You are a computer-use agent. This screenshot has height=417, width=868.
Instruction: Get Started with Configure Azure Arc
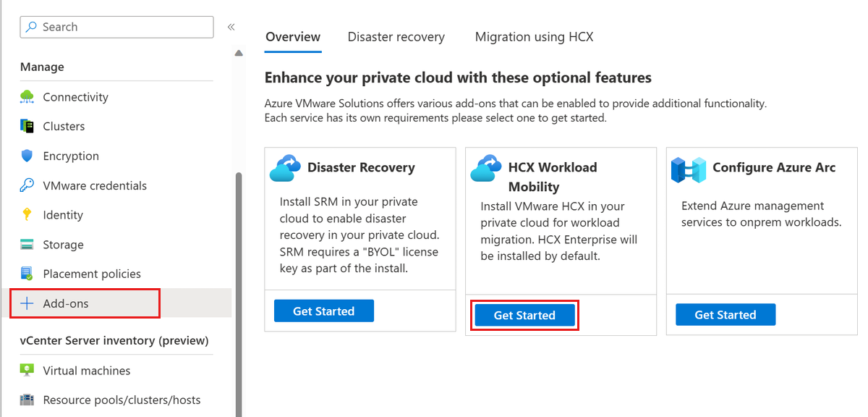[x=726, y=314]
